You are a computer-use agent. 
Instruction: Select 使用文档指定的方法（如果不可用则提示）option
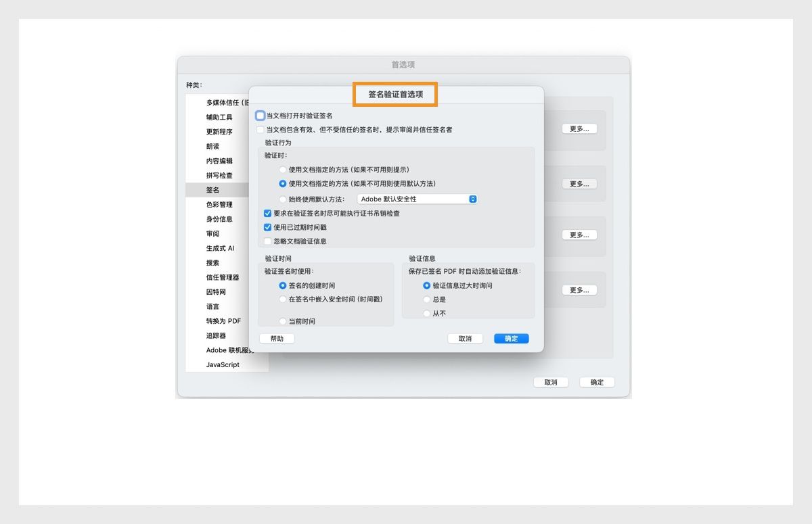point(284,170)
